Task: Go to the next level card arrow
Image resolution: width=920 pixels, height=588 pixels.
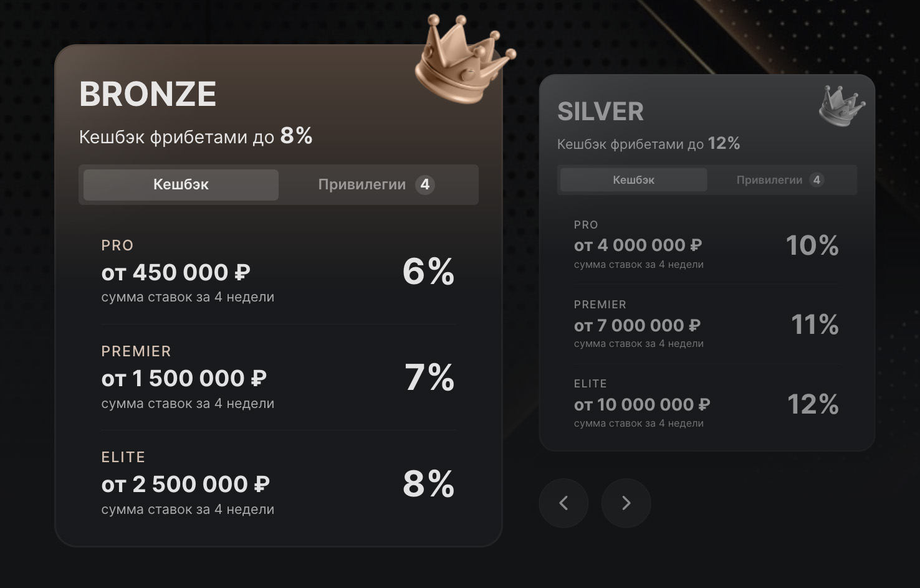Action: [x=626, y=503]
